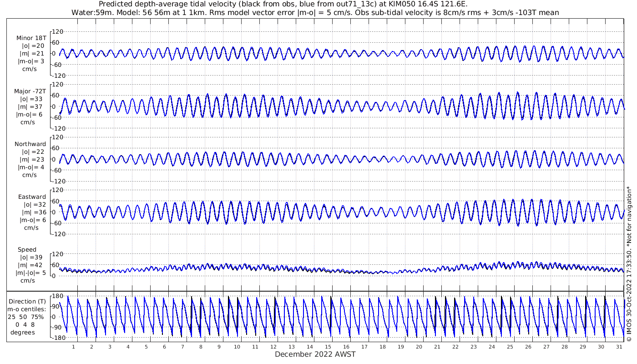
Task: Click the '|o| =39' Speed value
Action: 31,257
